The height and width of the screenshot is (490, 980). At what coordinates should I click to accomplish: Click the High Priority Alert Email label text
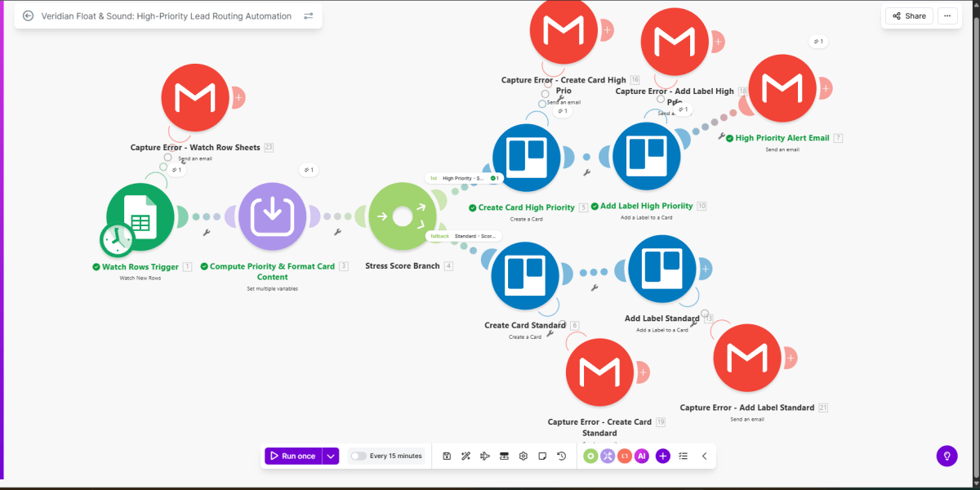[x=782, y=138]
